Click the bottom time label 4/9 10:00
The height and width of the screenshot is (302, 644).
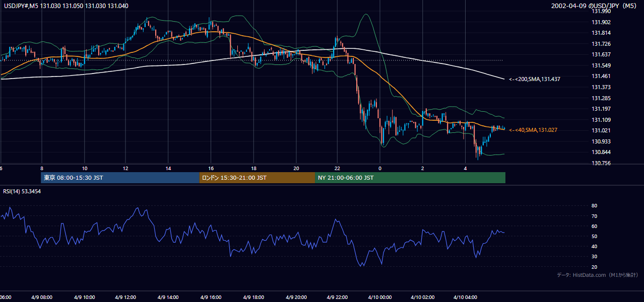click(85, 297)
